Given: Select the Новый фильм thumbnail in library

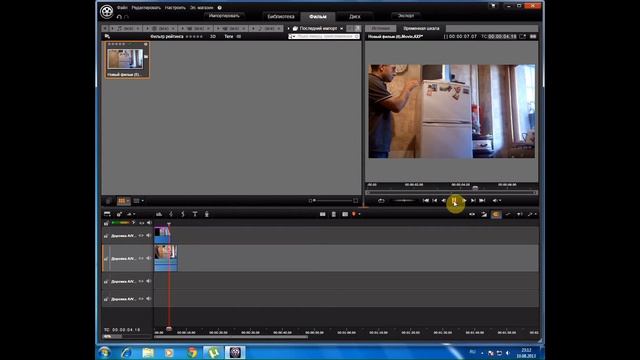Looking at the screenshot, I should click(x=127, y=60).
